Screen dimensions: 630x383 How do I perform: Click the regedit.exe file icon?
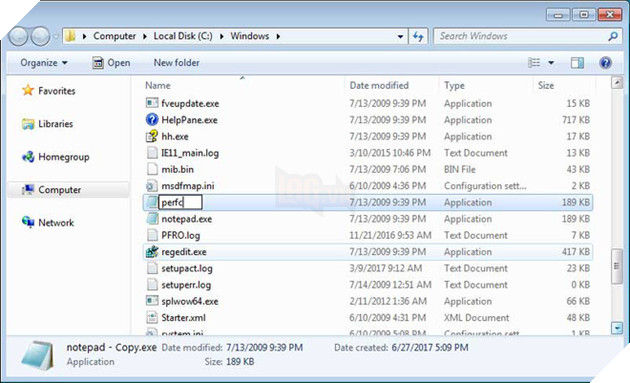[152, 252]
